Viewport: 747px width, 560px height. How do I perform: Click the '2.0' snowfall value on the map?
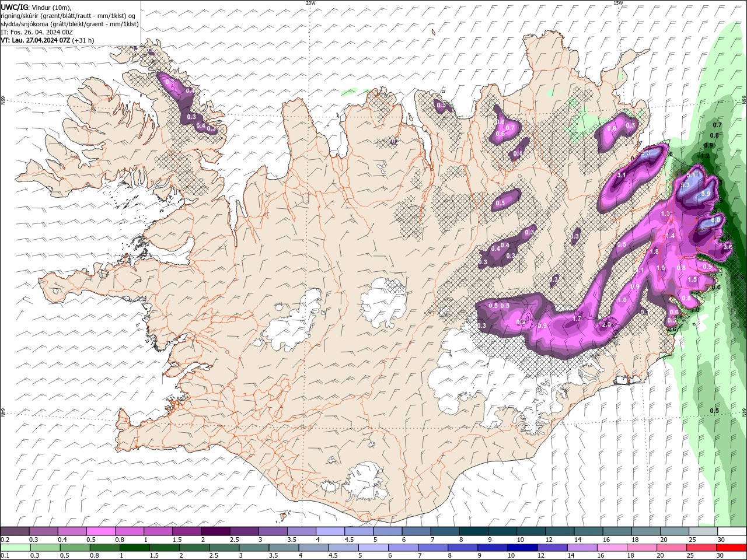pos(606,325)
